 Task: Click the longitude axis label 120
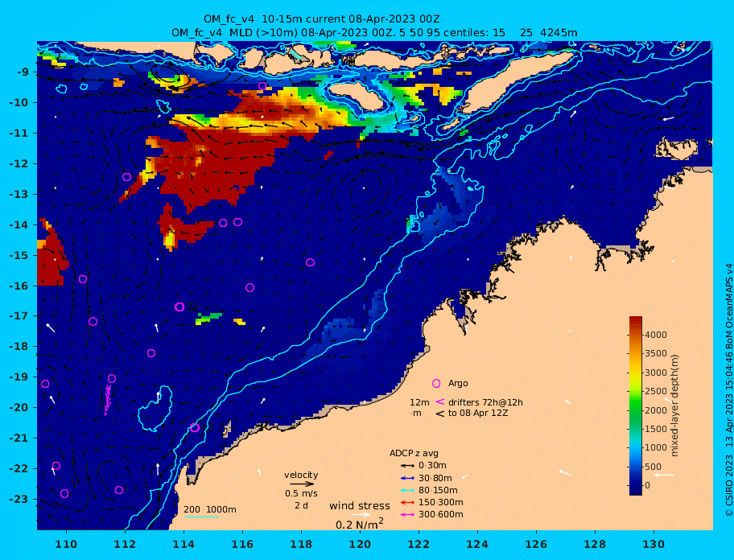(x=360, y=544)
